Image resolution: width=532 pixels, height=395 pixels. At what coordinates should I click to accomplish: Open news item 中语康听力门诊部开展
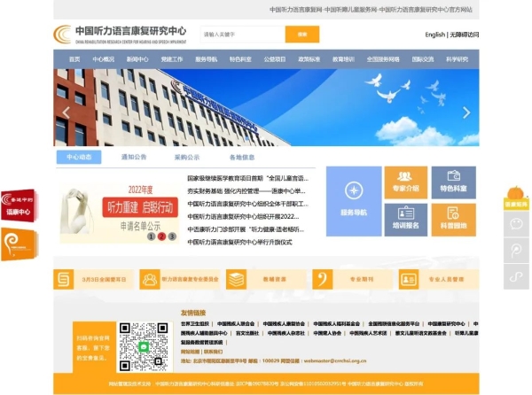[x=246, y=229]
